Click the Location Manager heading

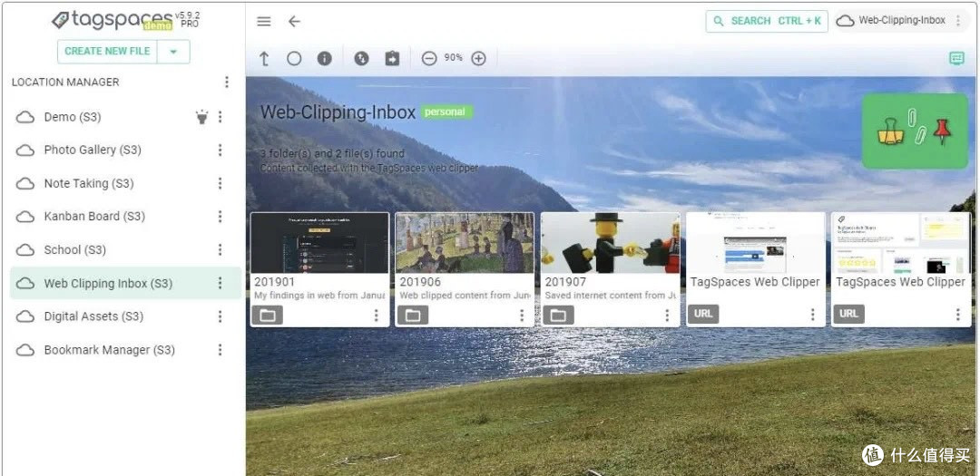coord(65,82)
